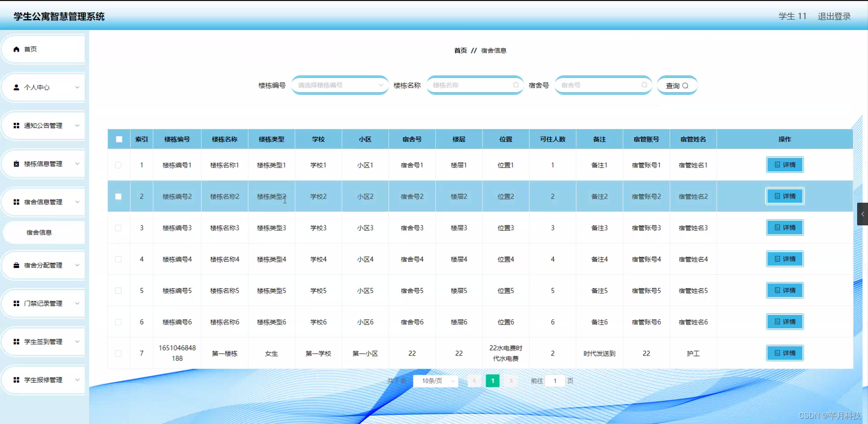Select the 首页 home icon in sidebar
The width and height of the screenshot is (868, 424).
tap(17, 49)
